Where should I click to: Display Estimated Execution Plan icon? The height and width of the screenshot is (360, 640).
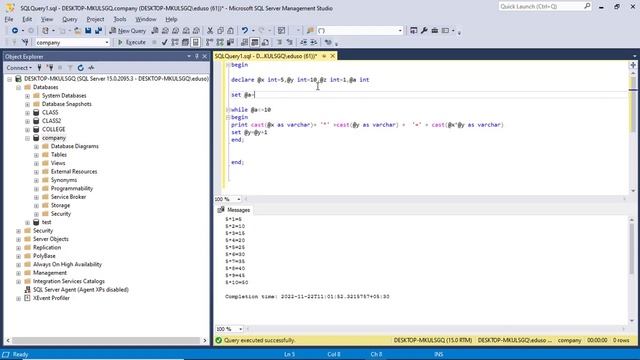tap(175, 42)
